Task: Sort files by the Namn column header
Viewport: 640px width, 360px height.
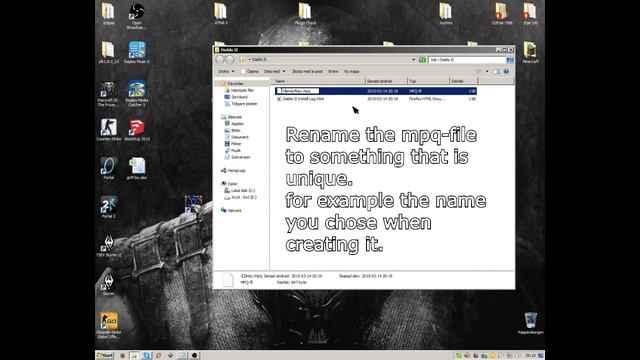Action: point(318,81)
